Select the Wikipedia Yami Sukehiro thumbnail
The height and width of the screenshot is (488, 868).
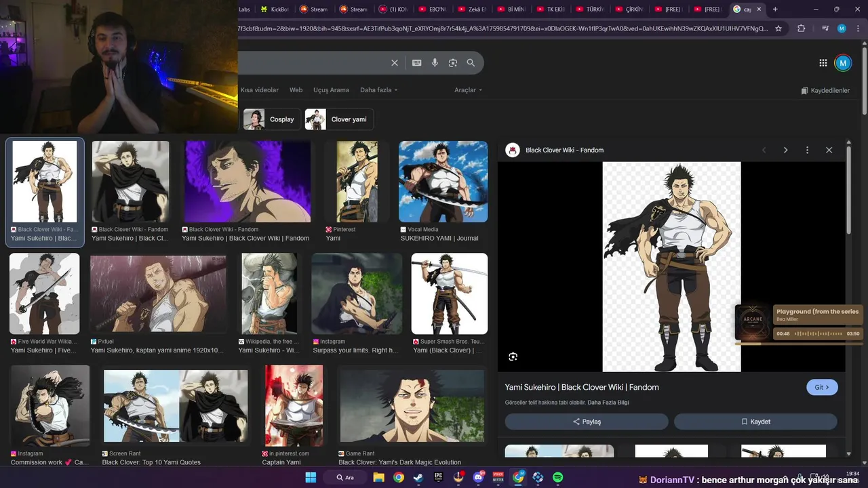click(269, 294)
